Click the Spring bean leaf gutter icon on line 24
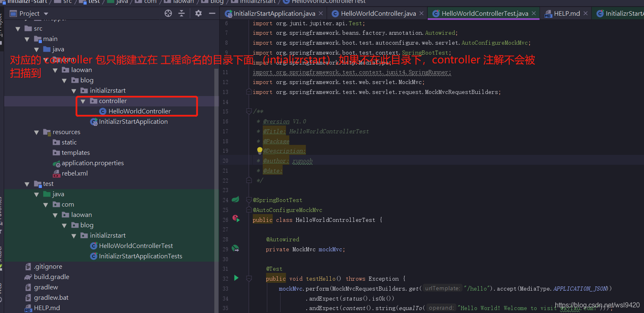644x313 pixels. tap(235, 200)
